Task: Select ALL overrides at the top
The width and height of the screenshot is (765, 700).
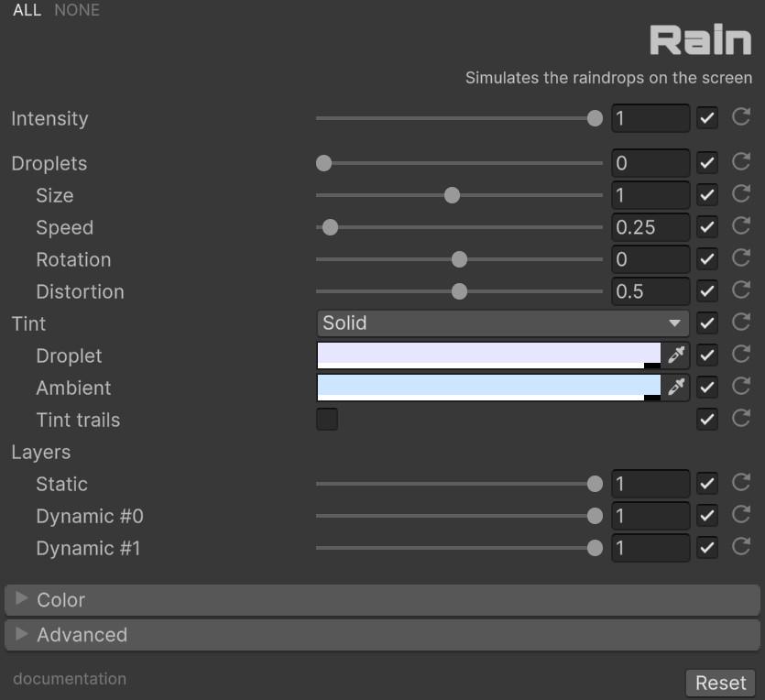Action: click(27, 10)
